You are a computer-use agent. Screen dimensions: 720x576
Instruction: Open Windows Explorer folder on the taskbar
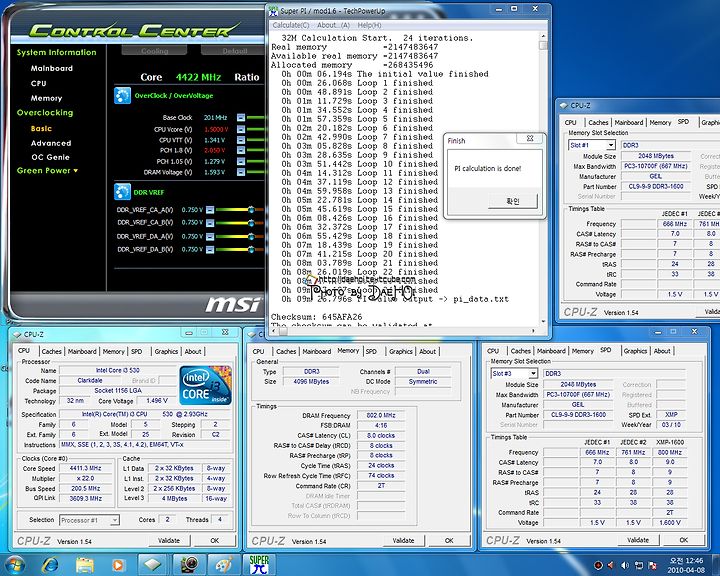pos(85,565)
